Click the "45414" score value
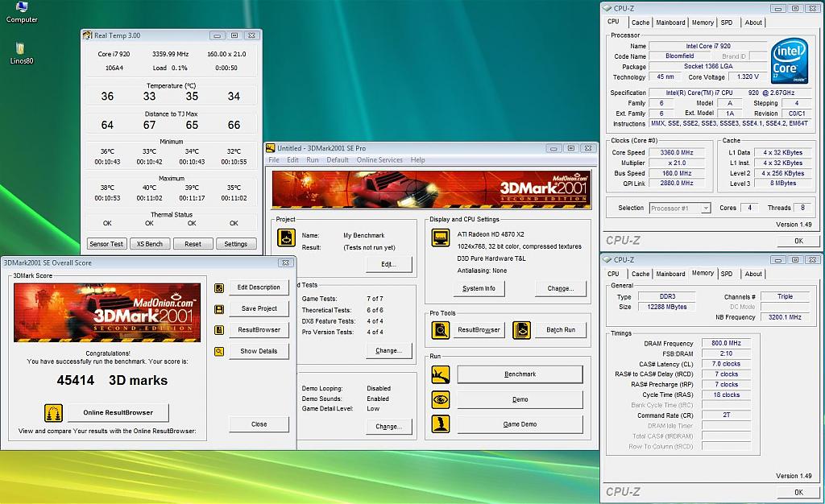The width and height of the screenshot is (825, 504). tap(75, 381)
